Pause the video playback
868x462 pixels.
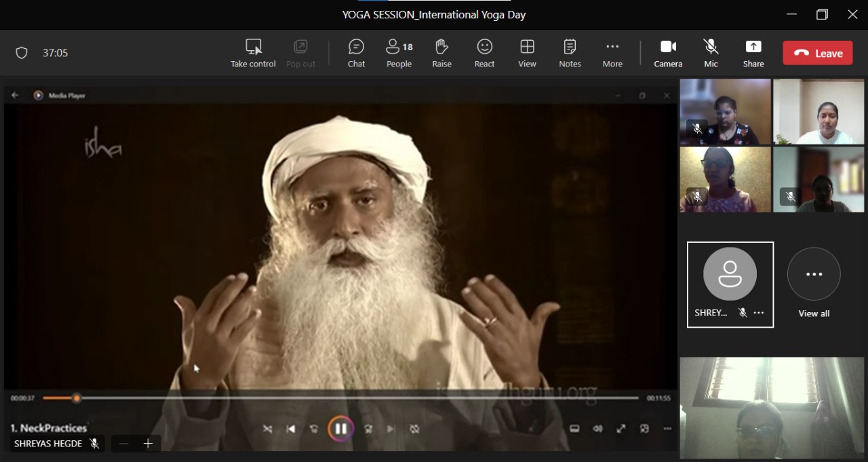[x=341, y=429]
